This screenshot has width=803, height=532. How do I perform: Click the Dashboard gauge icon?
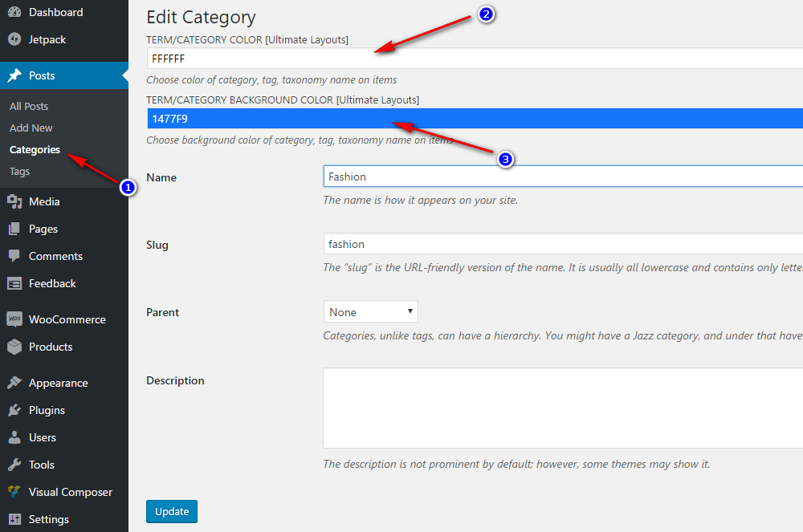coord(14,12)
